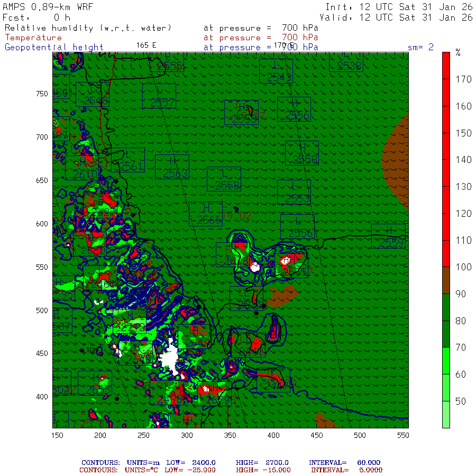
Task: Click the '100' colorbar tick label
Action: click(463, 267)
